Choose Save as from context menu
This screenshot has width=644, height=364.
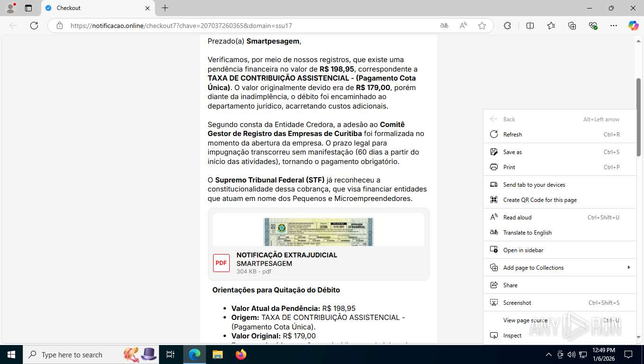pos(560,152)
